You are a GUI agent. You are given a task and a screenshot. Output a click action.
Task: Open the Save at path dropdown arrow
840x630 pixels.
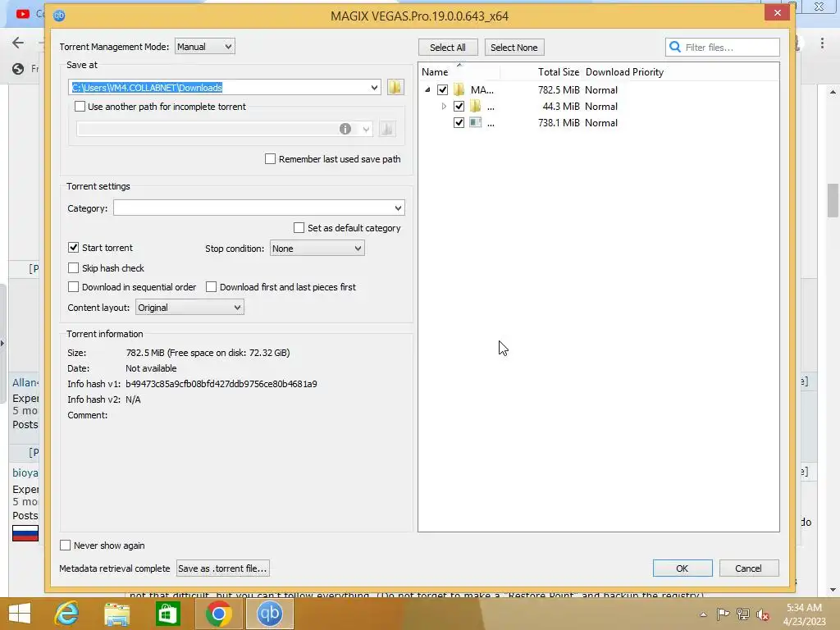tap(374, 87)
